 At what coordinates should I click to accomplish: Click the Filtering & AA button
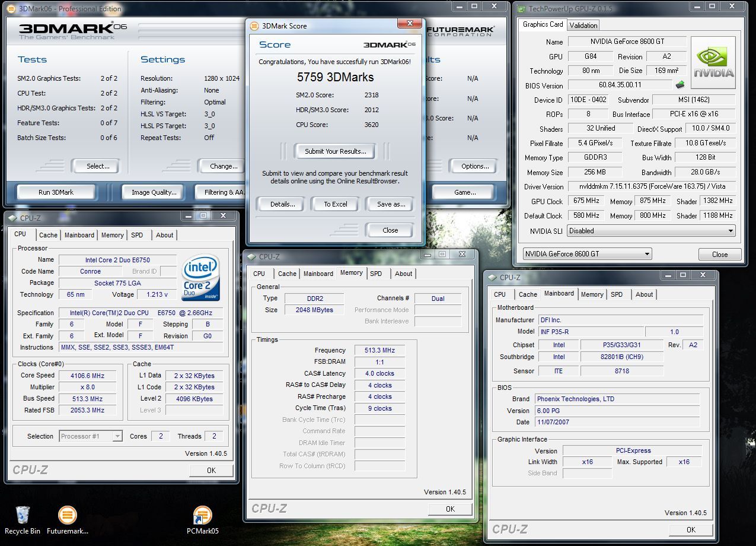(x=221, y=192)
